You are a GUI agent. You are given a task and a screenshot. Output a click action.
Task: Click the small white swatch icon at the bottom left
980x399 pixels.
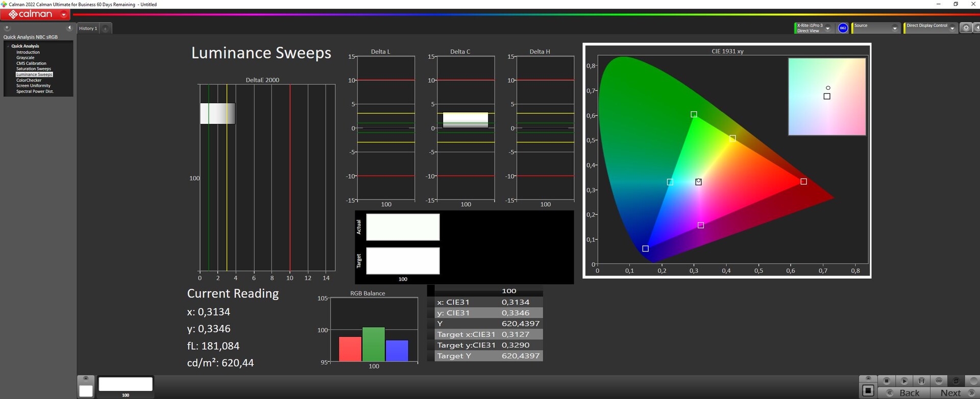[x=86, y=391]
